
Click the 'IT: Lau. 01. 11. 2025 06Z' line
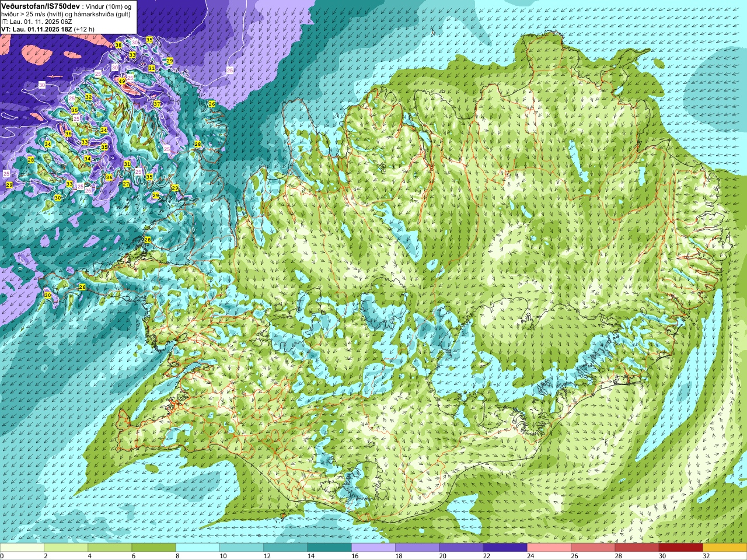(x=37, y=22)
